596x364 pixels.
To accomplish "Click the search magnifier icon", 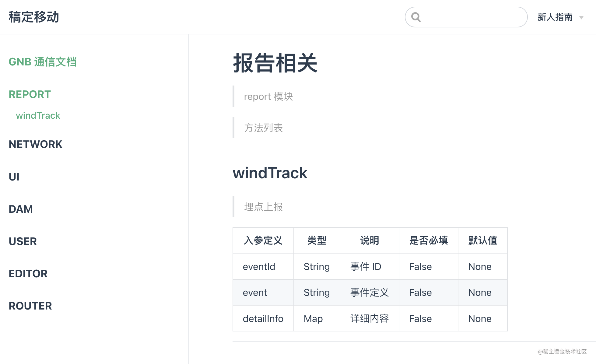I will (416, 17).
